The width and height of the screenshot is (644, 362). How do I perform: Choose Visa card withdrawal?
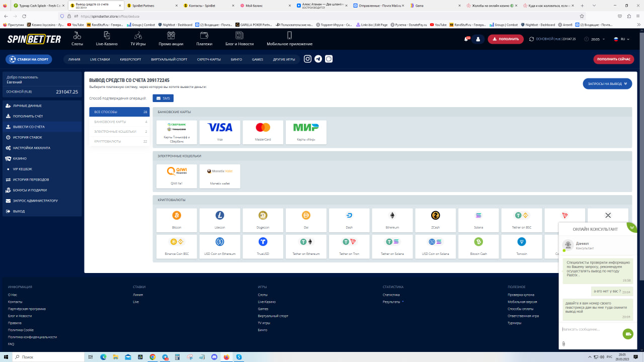220,132
